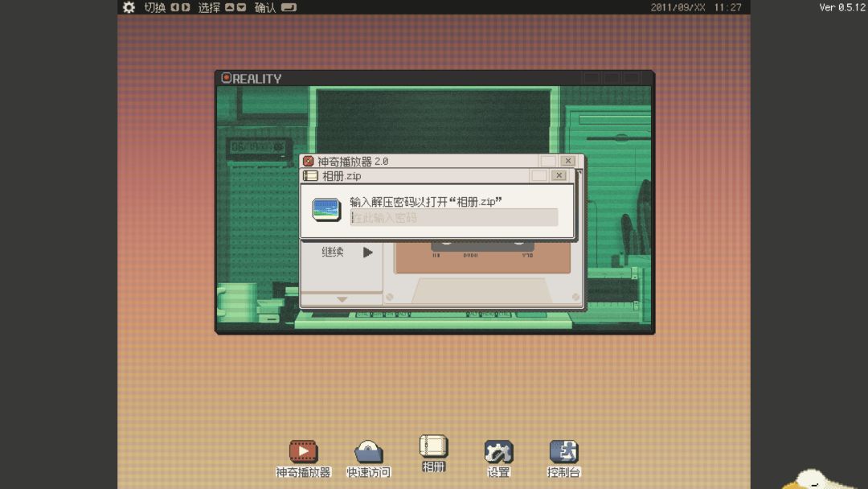Viewport: 868px width, 489px height.
Task: Select the 相册 album icon in dock
Action: point(433,447)
